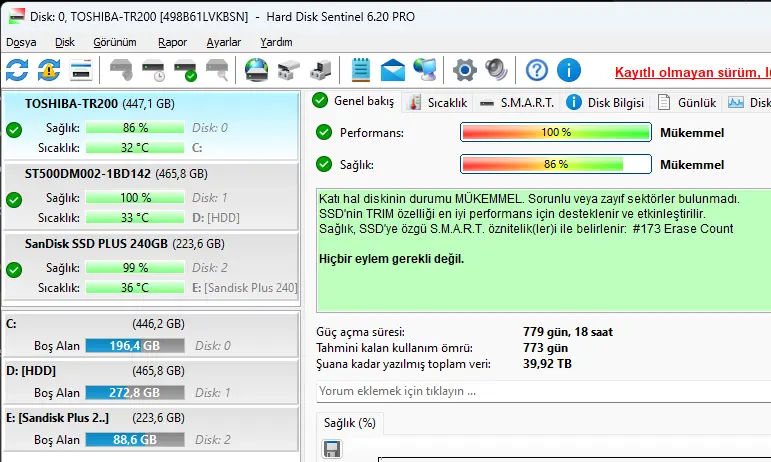Click the blue refresh arrows toolbar icon
The height and width of the screenshot is (462, 771).
pyautogui.click(x=17, y=70)
